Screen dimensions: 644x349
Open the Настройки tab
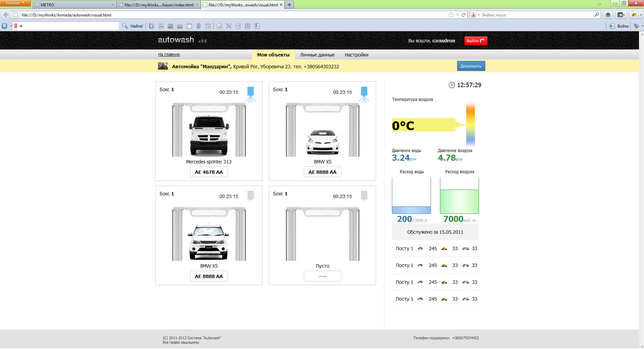tap(356, 55)
